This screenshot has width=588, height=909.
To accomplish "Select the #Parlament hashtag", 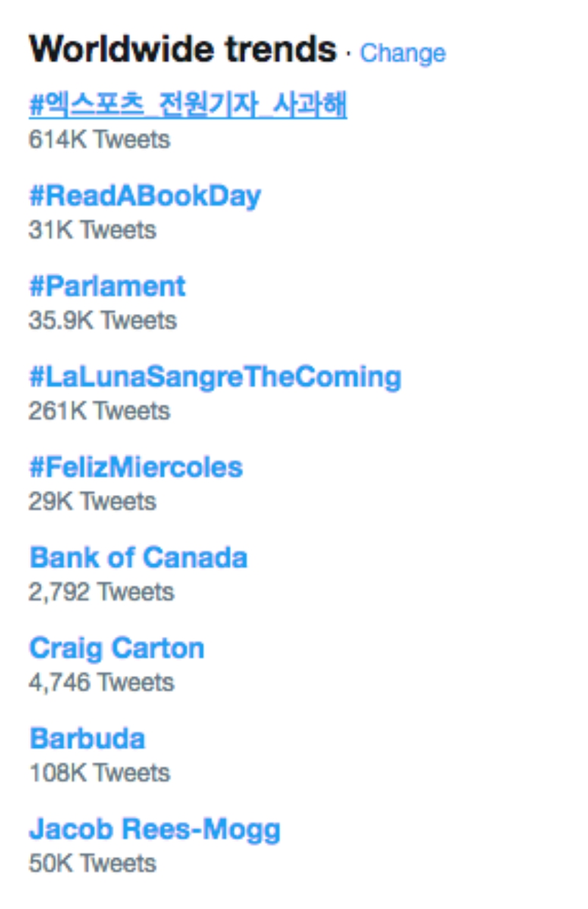I will [107, 286].
